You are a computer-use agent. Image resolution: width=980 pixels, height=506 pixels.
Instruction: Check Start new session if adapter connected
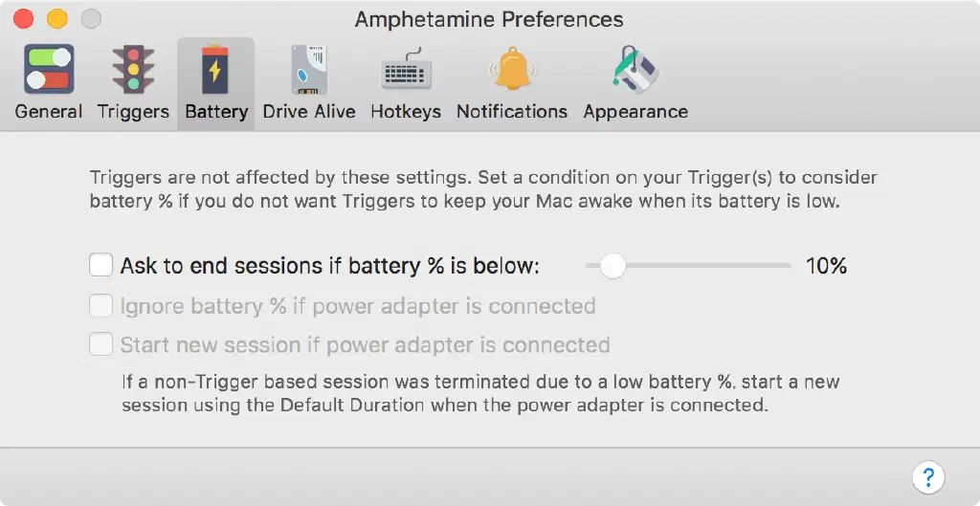101,344
